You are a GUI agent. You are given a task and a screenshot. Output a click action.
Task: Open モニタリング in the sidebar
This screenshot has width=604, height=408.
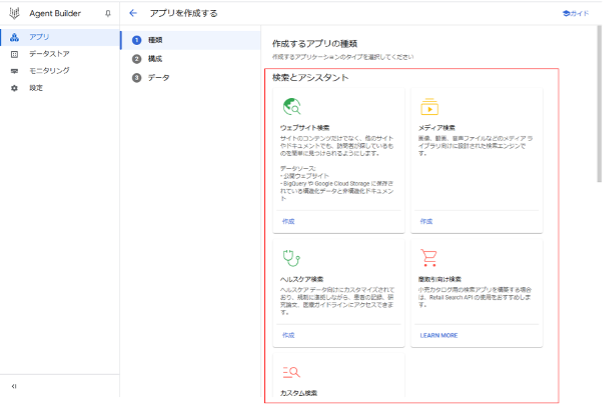click(x=60, y=71)
